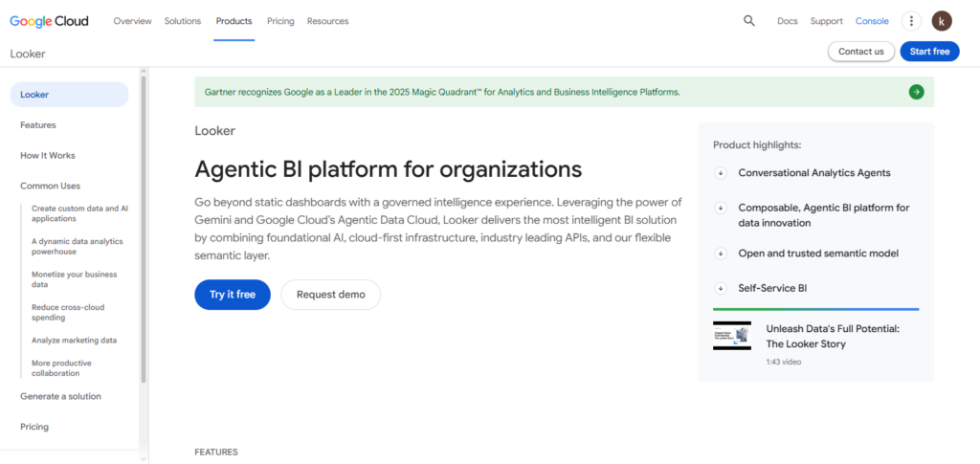
Task: Open the user account avatar
Action: tap(942, 21)
